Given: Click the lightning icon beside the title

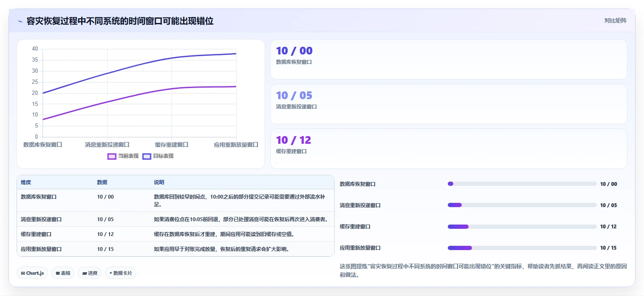Looking at the screenshot, I should pos(20,21).
